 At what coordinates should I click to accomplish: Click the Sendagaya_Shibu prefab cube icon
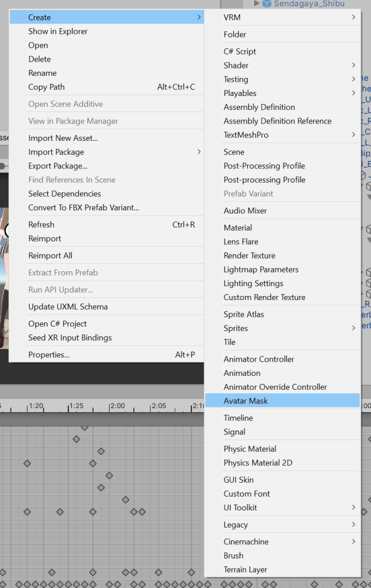pyautogui.click(x=267, y=4)
